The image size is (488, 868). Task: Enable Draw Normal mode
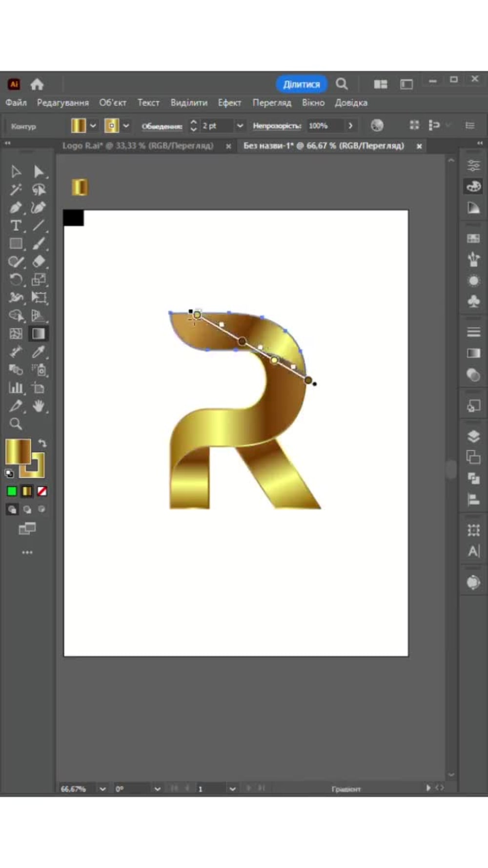12,509
